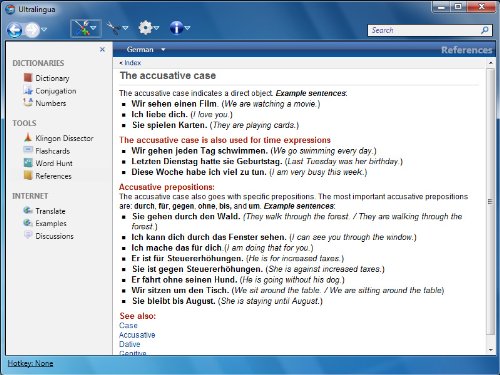Follow the Dative link under See also
The height and width of the screenshot is (375, 500).
[130, 344]
